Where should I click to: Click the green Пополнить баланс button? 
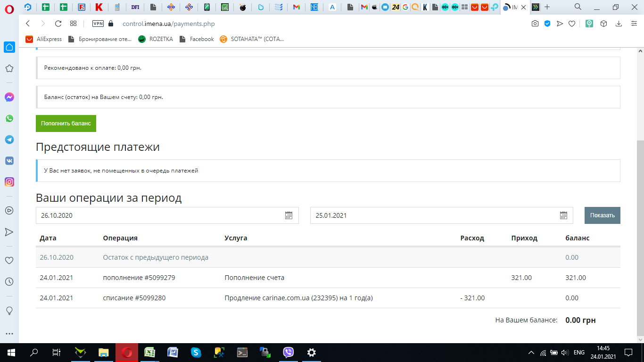(66, 123)
